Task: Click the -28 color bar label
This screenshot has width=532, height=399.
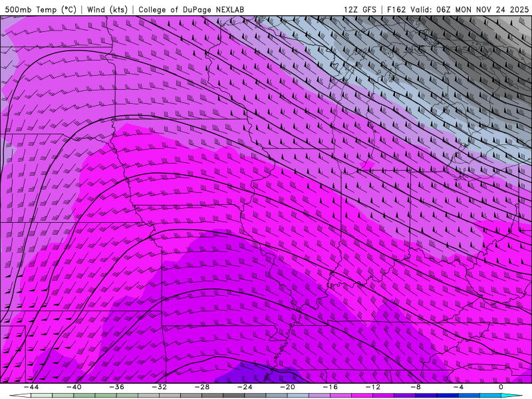Action: [202, 387]
